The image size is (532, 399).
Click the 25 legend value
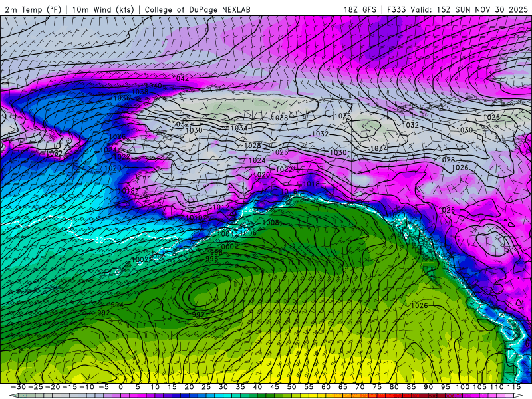(x=206, y=387)
